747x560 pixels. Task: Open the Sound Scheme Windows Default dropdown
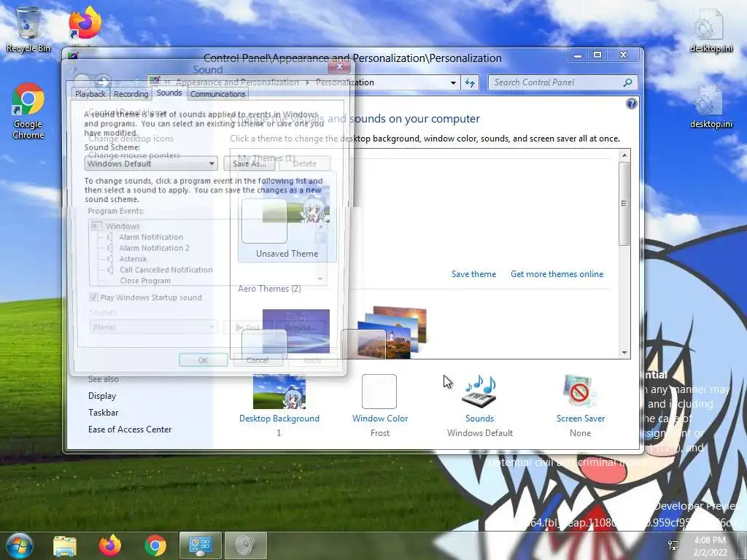[151, 163]
